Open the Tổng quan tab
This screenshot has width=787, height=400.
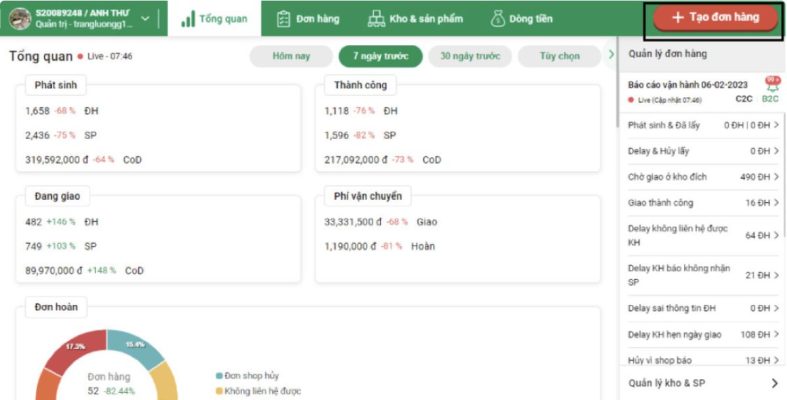[214, 19]
